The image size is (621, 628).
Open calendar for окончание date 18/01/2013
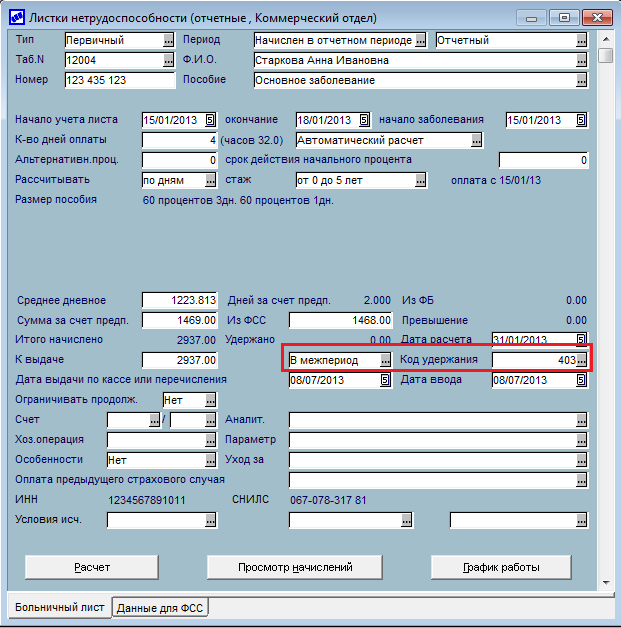[364, 120]
